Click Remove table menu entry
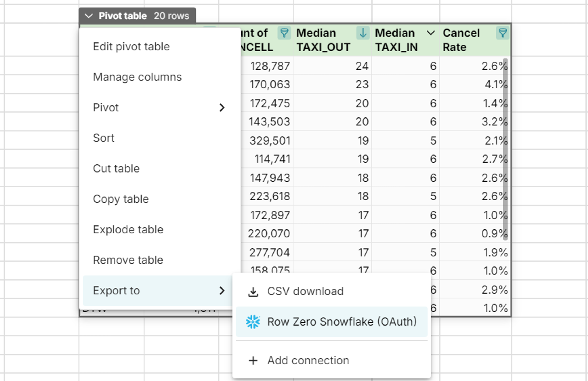 pos(160,260)
